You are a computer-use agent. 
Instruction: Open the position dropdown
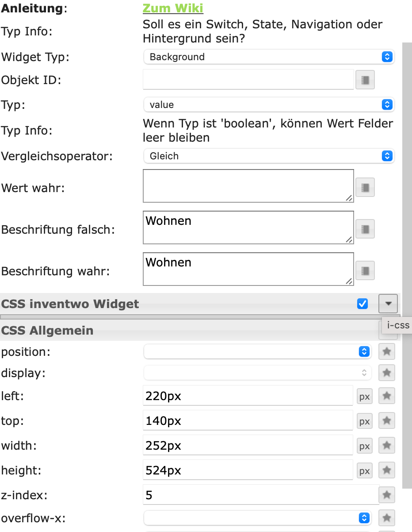257,351
